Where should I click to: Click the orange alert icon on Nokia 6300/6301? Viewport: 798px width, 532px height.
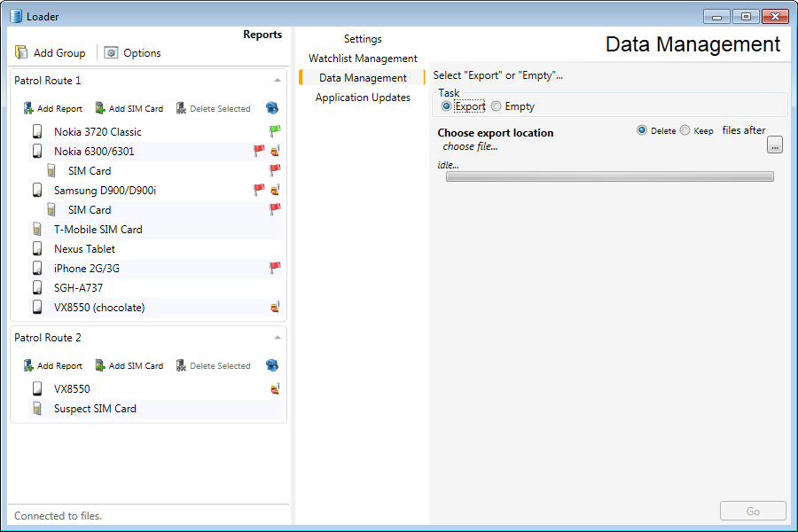tap(276, 151)
